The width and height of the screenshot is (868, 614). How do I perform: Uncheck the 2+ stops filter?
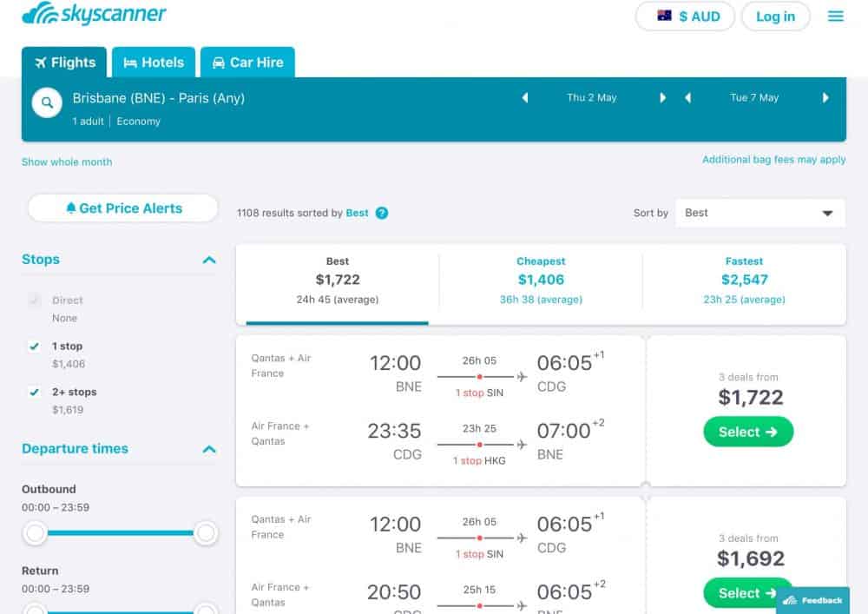[x=35, y=392]
